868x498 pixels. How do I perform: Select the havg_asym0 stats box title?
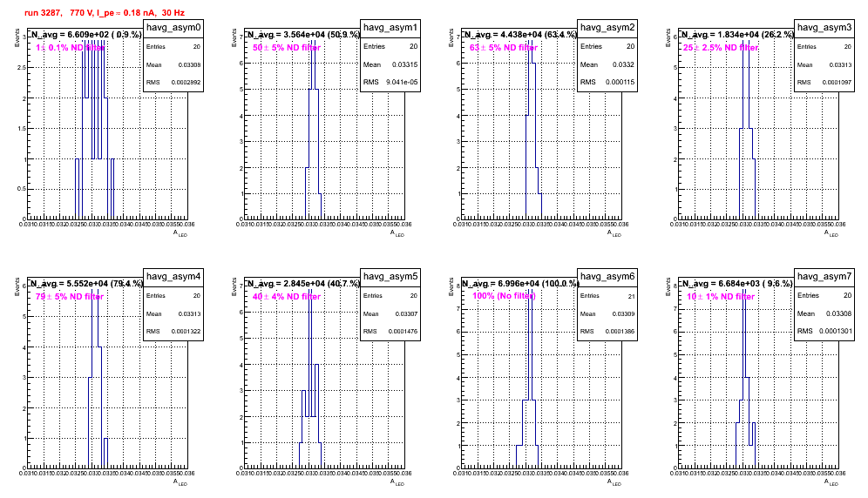pos(173,28)
